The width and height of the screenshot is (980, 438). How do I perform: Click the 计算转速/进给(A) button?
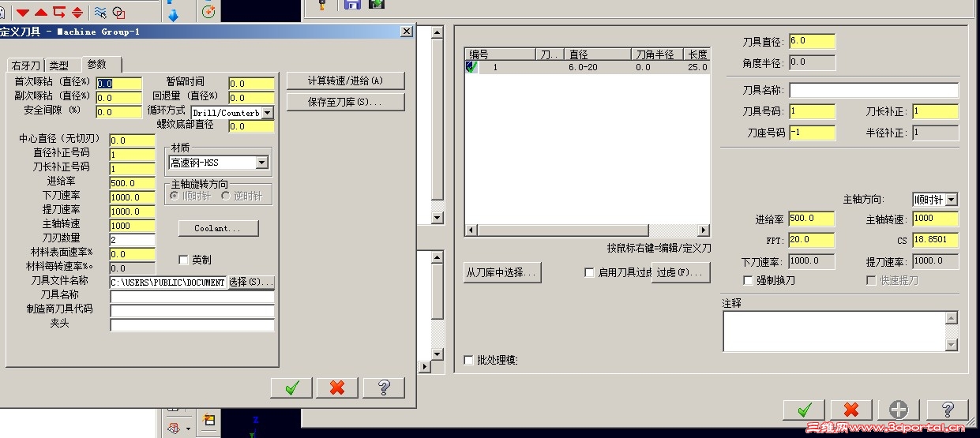(345, 81)
